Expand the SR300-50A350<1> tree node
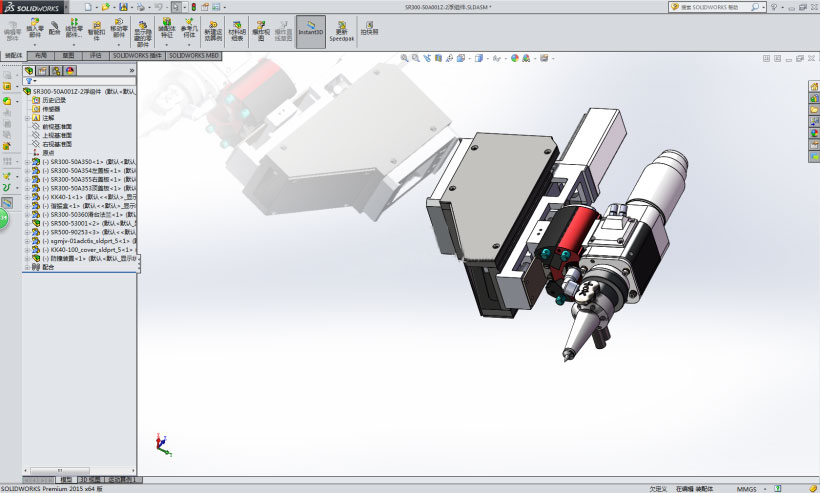 click(27, 162)
